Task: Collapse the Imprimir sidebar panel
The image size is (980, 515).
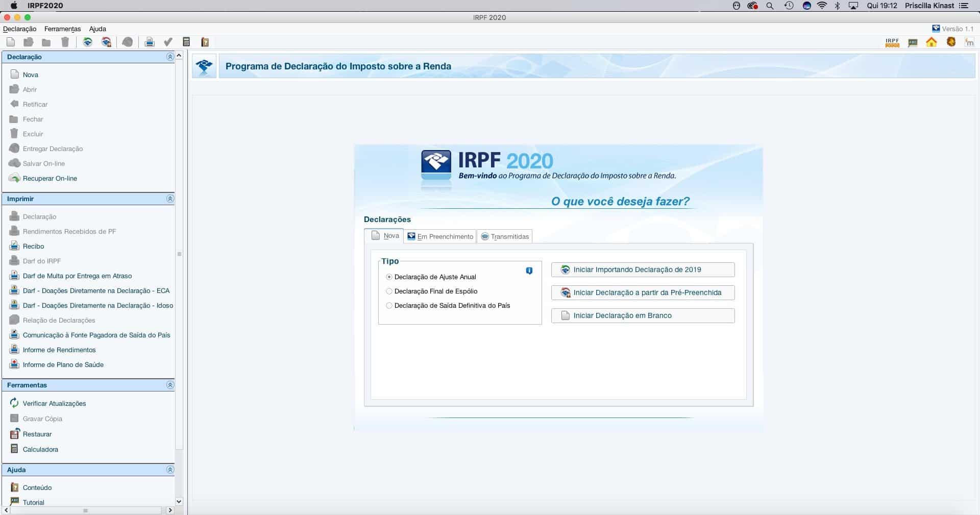Action: pyautogui.click(x=170, y=199)
